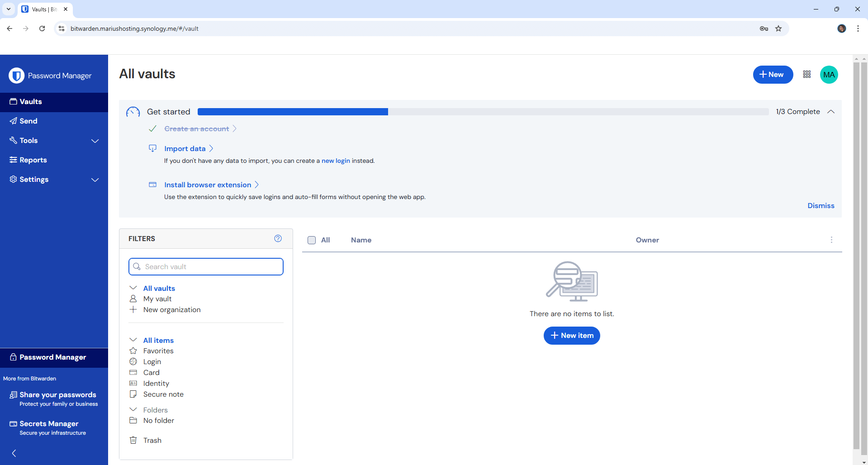Click the Import data download icon
Image resolution: width=868 pixels, height=465 pixels.
(153, 148)
